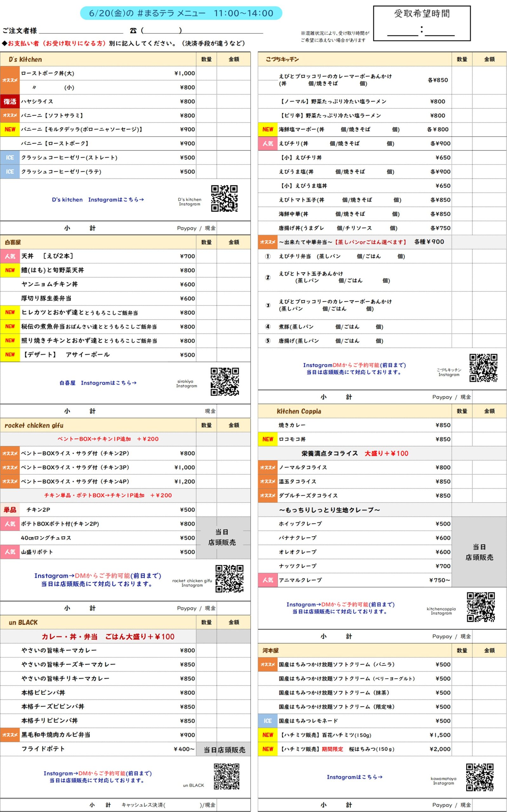
Task: Click the NEW badge beside アサイーボール
Action: tap(10, 355)
